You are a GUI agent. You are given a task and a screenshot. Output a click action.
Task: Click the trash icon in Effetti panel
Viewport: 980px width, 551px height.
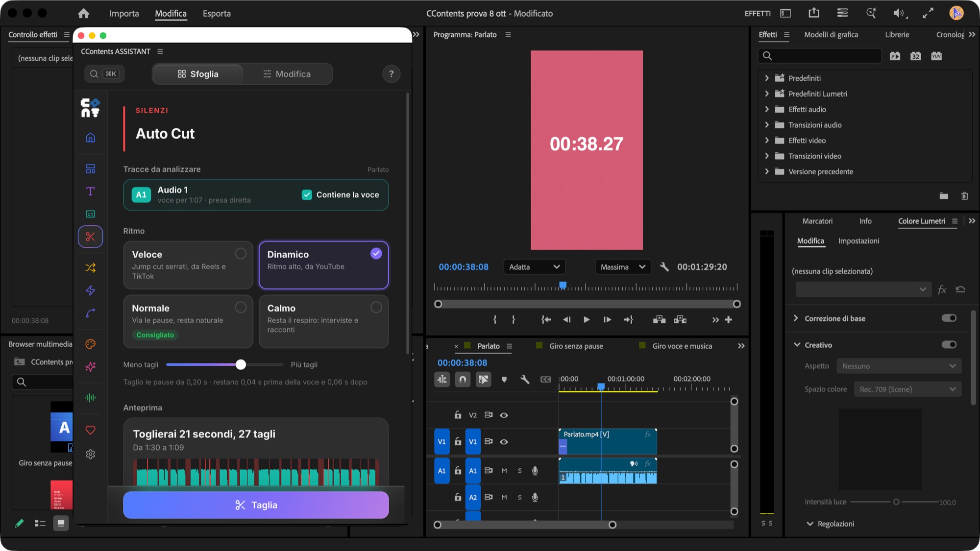964,196
